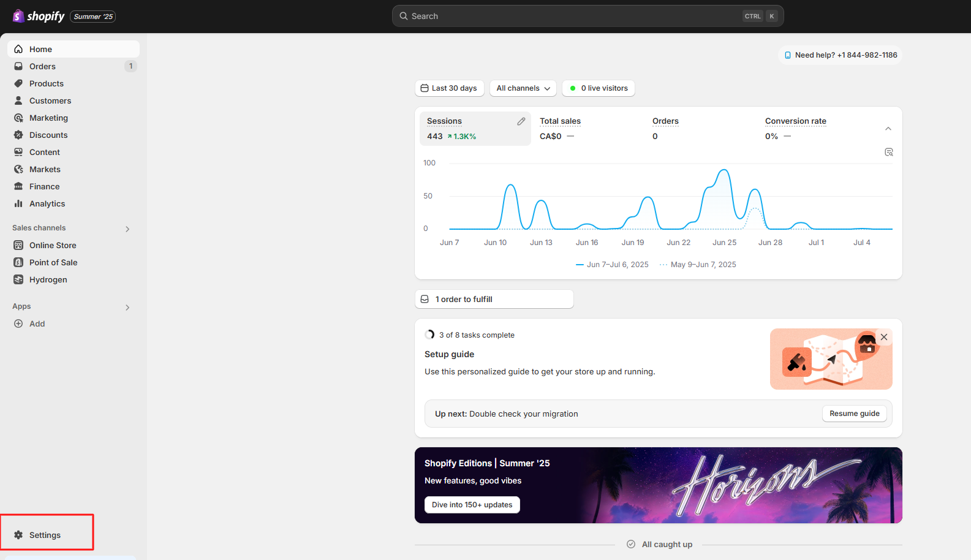Click the Need help phone link
The width and height of the screenshot is (971, 560).
[841, 55]
